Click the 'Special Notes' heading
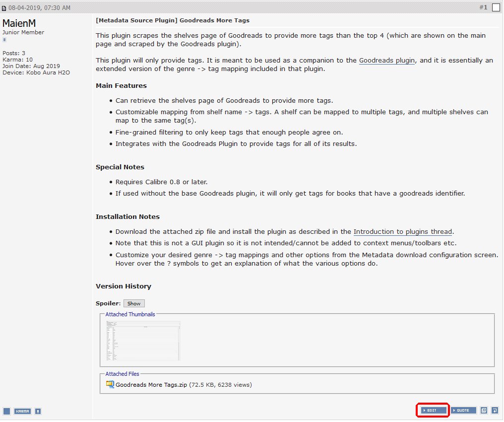Image resolution: width=504 pixels, height=422 pixels. click(x=121, y=168)
